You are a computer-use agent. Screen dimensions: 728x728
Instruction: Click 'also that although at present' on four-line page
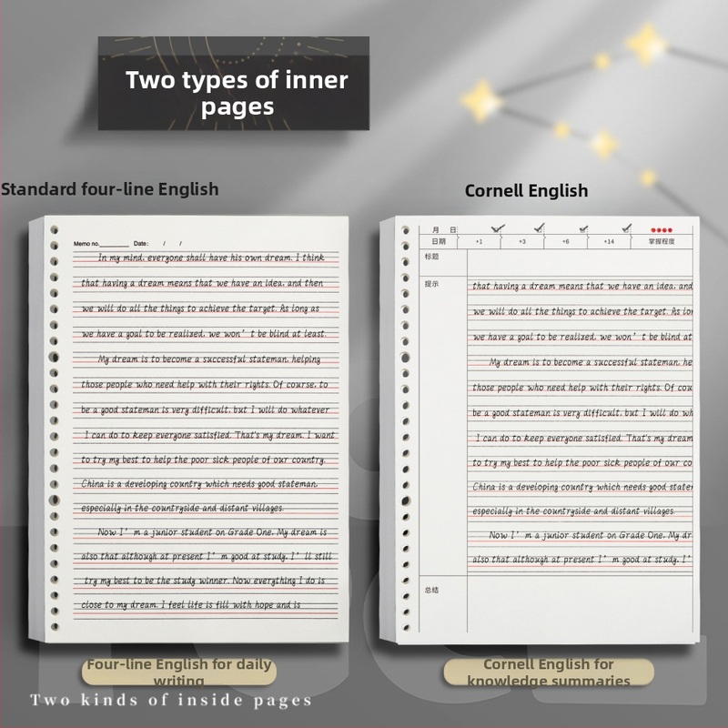click(x=207, y=557)
